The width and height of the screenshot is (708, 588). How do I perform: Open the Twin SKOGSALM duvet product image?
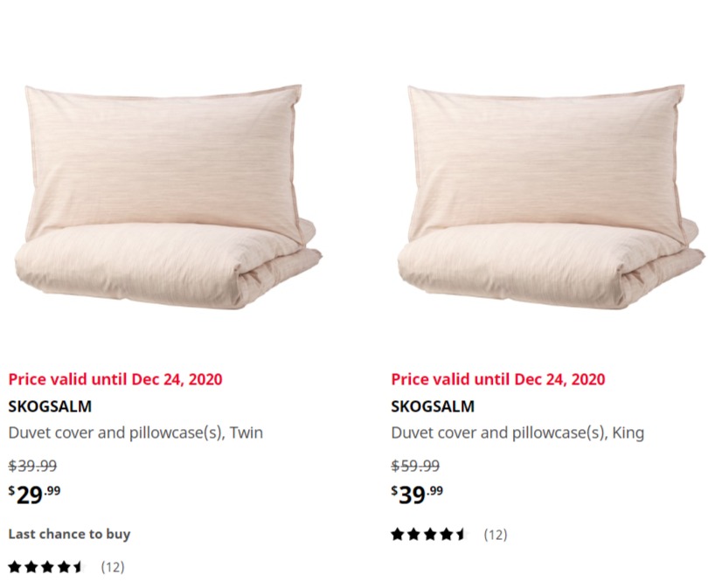click(x=168, y=197)
